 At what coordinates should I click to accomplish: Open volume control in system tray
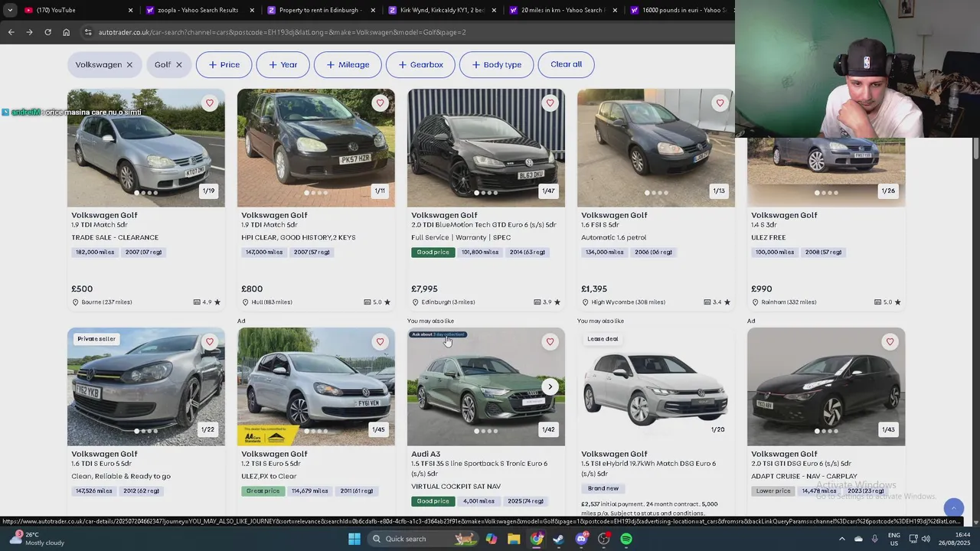click(926, 539)
